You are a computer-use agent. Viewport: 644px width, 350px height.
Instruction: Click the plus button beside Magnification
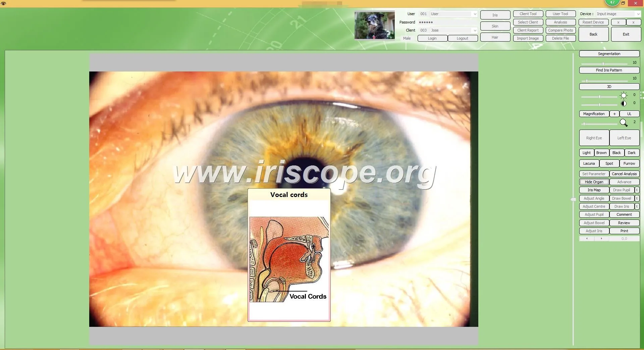click(614, 114)
